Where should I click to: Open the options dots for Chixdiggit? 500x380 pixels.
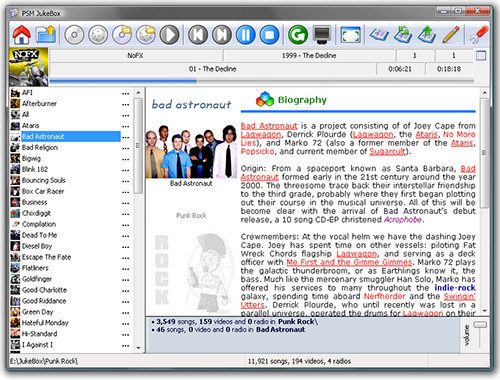(125, 214)
